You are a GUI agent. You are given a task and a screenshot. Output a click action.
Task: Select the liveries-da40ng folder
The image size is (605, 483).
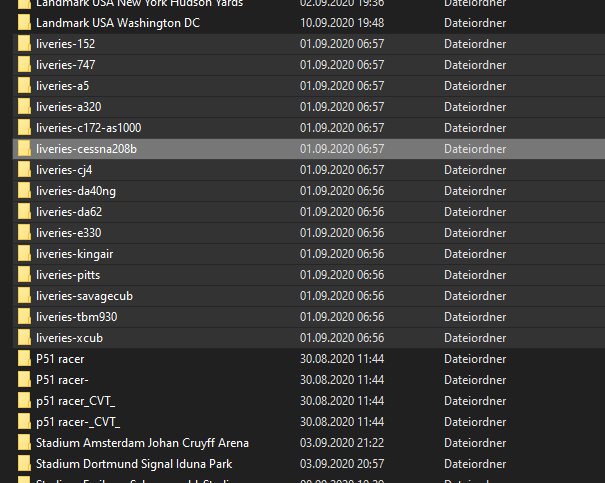[x=75, y=191]
